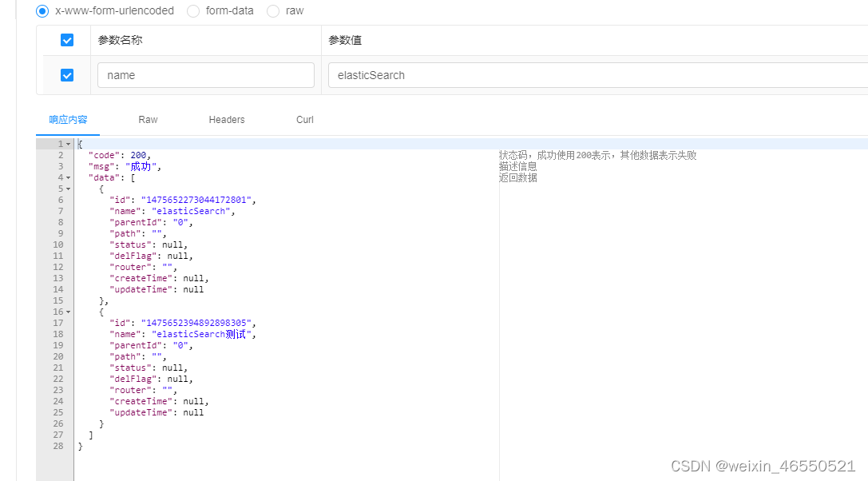Choose the form-data radio option
The image size is (868, 481).
click(193, 11)
